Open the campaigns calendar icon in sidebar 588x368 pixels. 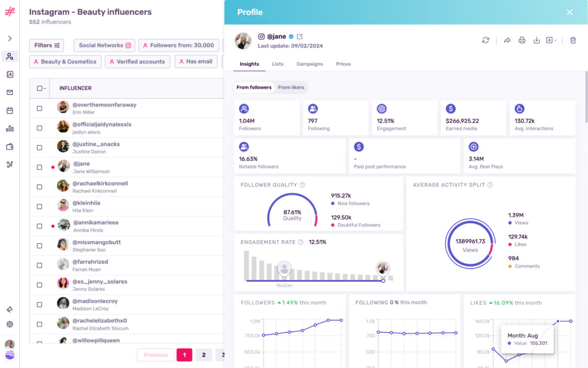pyautogui.click(x=10, y=110)
